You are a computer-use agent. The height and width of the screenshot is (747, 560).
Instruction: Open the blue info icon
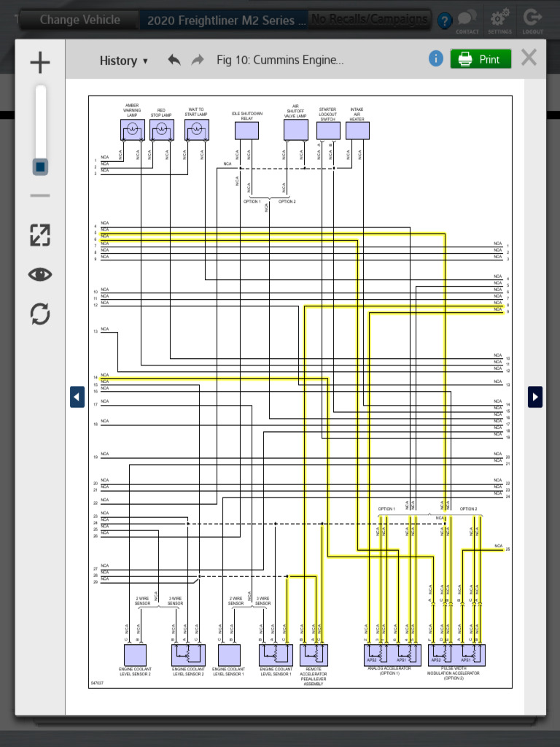[436, 58]
